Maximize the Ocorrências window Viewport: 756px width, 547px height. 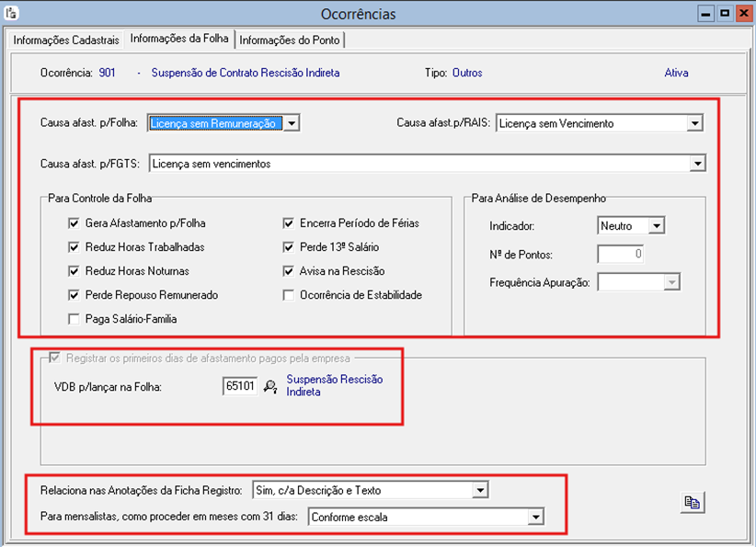click(724, 14)
